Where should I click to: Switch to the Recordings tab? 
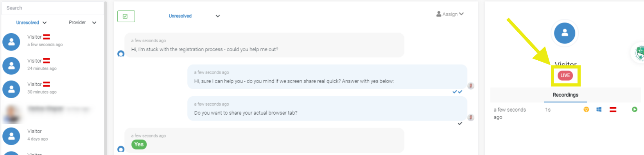[x=565, y=95]
